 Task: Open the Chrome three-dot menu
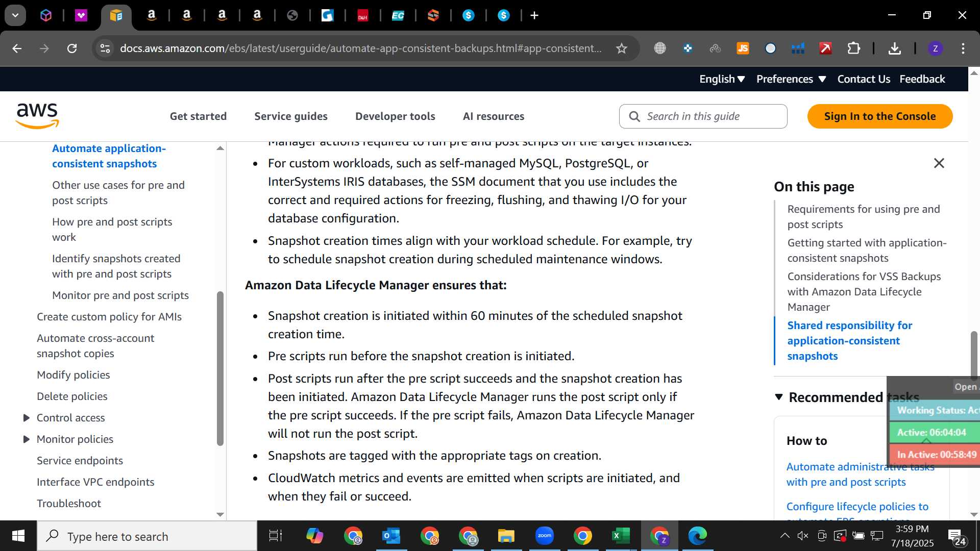coord(963,48)
